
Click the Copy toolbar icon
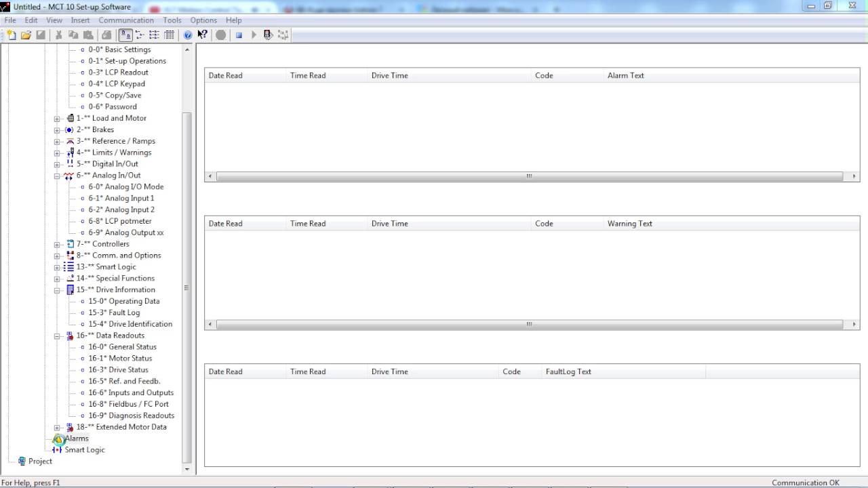(73, 35)
